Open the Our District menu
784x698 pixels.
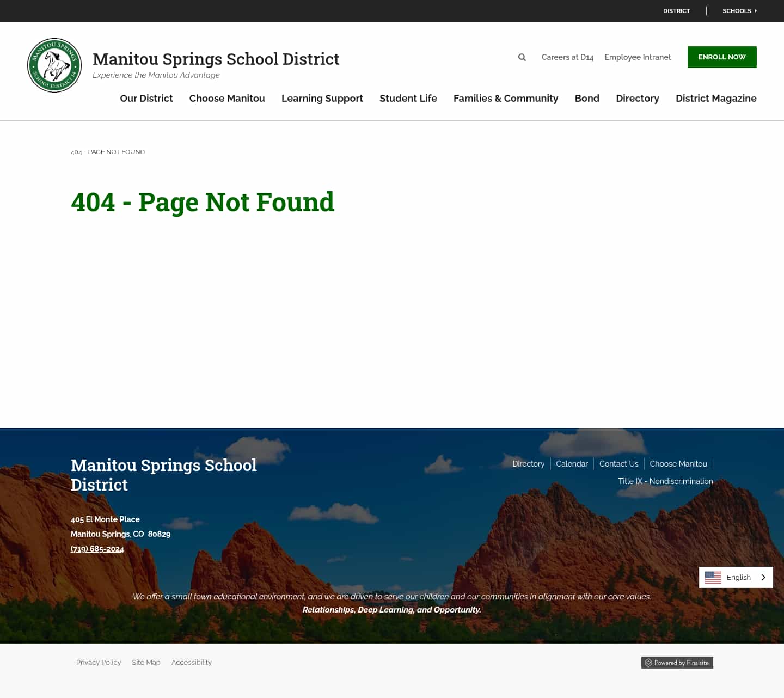click(x=146, y=99)
